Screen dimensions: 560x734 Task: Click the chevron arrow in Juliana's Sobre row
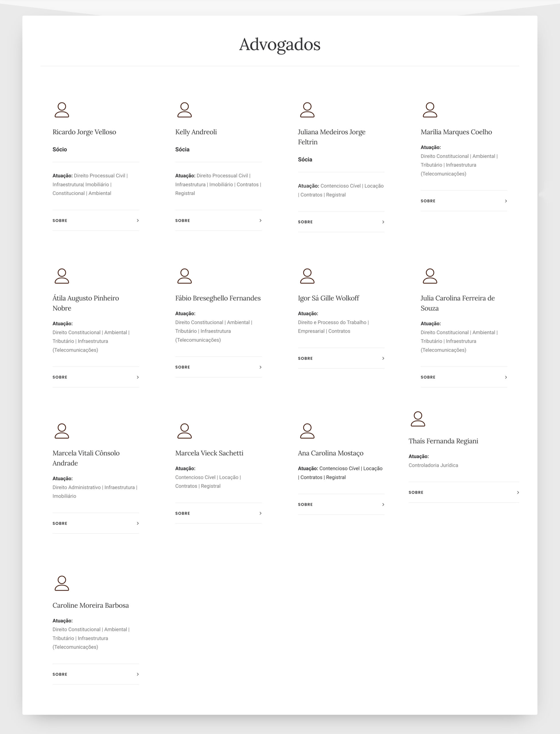(x=383, y=222)
